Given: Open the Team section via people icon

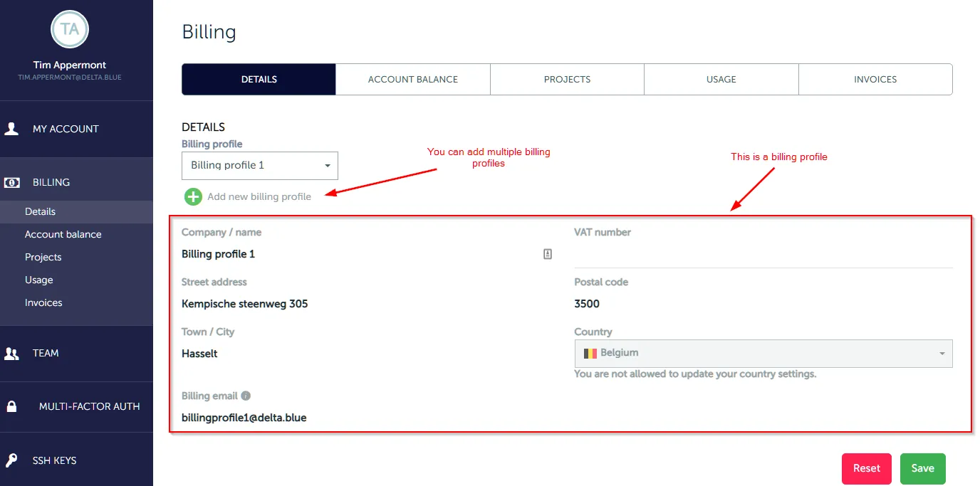Looking at the screenshot, I should coord(11,353).
